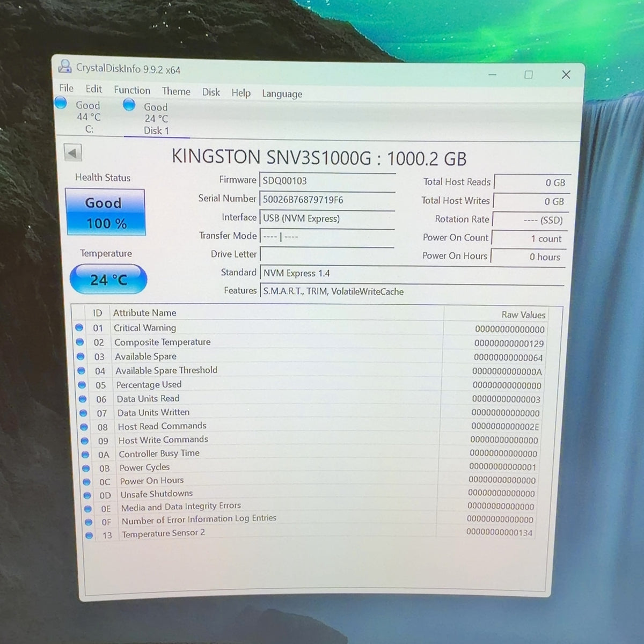Click status dot for Power Cycles row

[x=86, y=468]
